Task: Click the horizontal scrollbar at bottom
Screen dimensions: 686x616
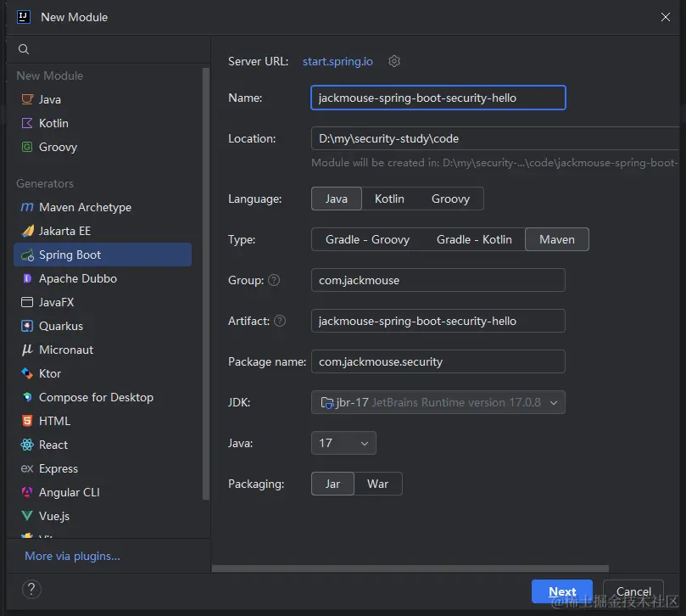Action: point(410,568)
